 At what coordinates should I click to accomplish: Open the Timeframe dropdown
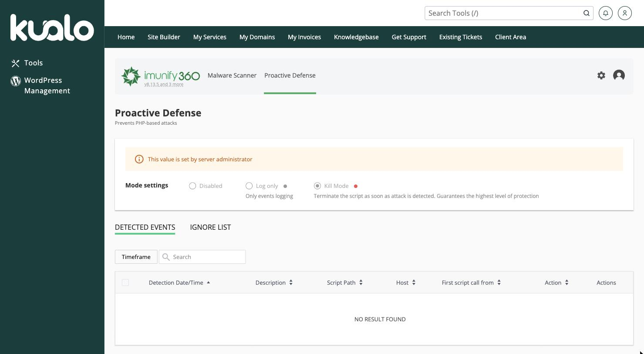136,257
